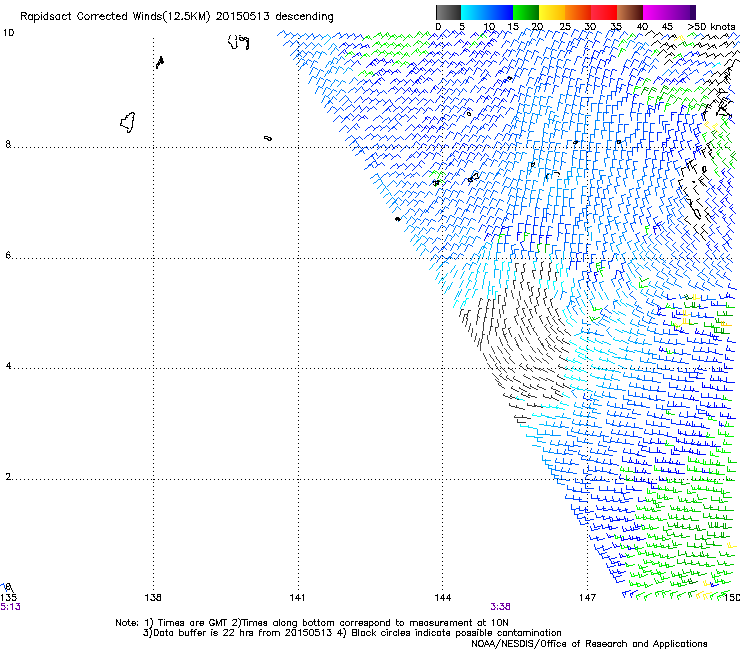The image size is (740, 650).
Task: Click the legend scale label '45'
Action: (x=667, y=27)
